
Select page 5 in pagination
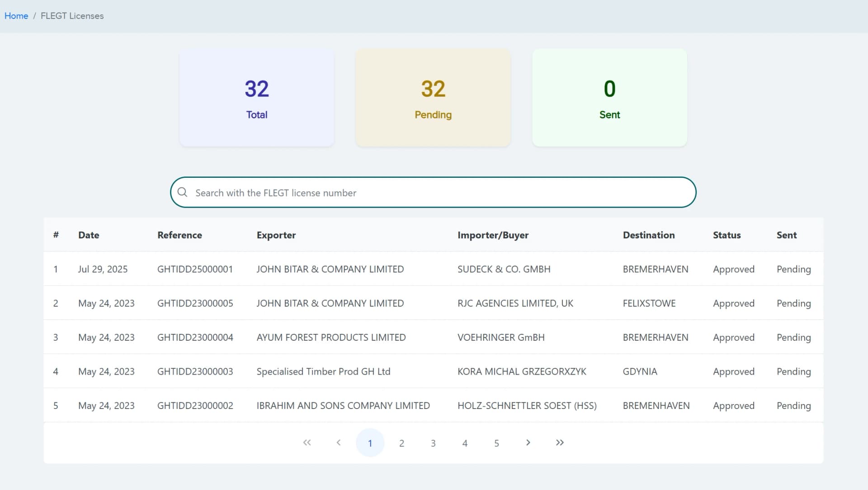pyautogui.click(x=496, y=443)
